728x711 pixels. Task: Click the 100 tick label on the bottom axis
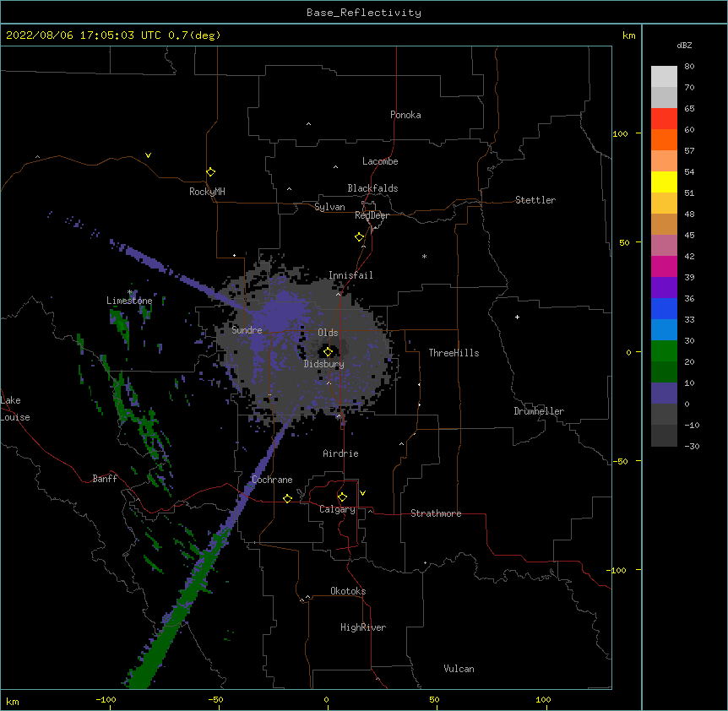(544, 699)
